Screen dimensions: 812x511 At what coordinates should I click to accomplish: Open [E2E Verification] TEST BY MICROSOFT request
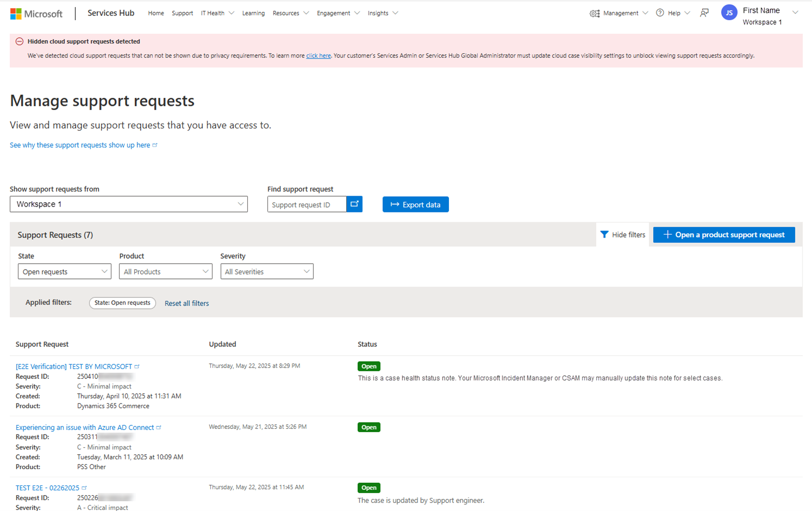[x=74, y=366]
